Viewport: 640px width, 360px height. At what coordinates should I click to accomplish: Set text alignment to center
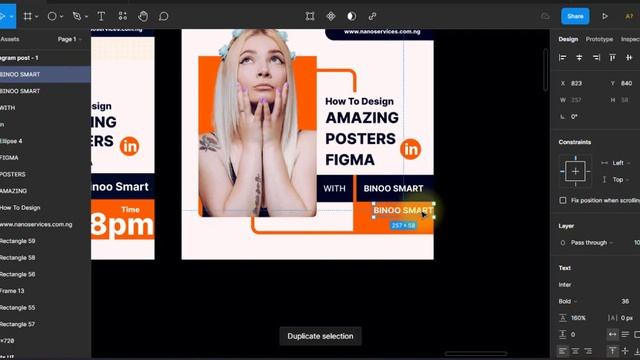point(575,351)
